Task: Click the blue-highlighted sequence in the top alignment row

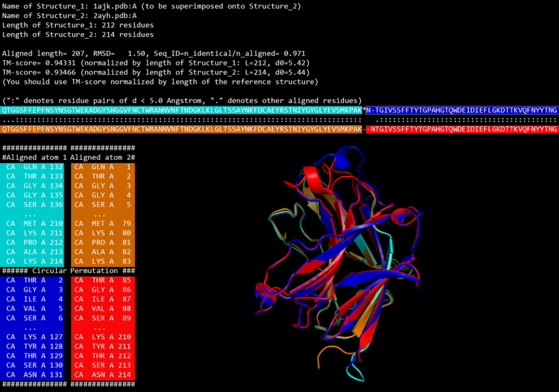Action: [x=462, y=110]
